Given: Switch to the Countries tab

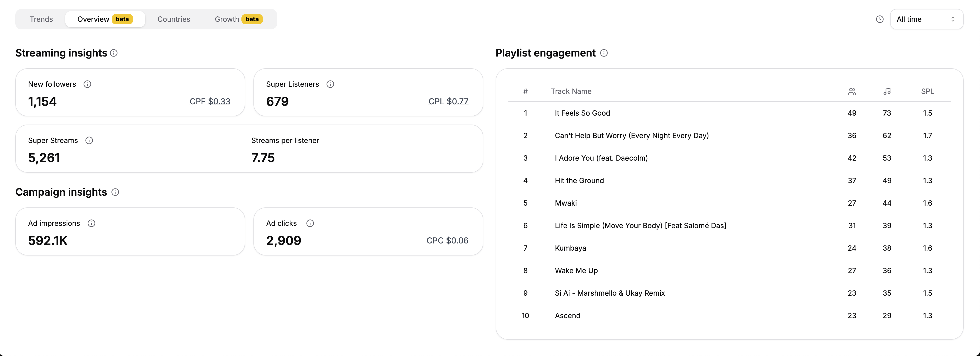Looking at the screenshot, I should [173, 19].
